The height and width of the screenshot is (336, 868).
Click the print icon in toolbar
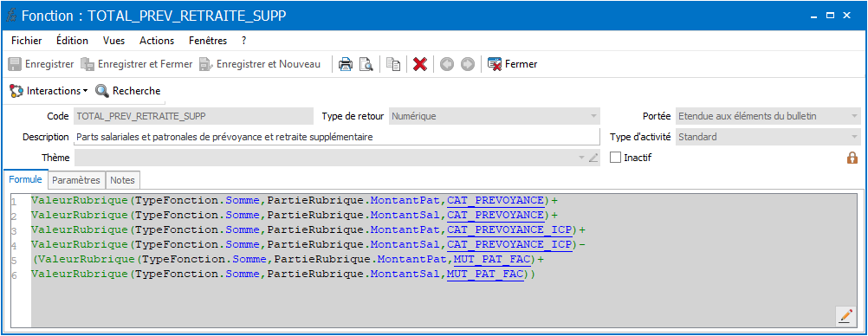346,64
